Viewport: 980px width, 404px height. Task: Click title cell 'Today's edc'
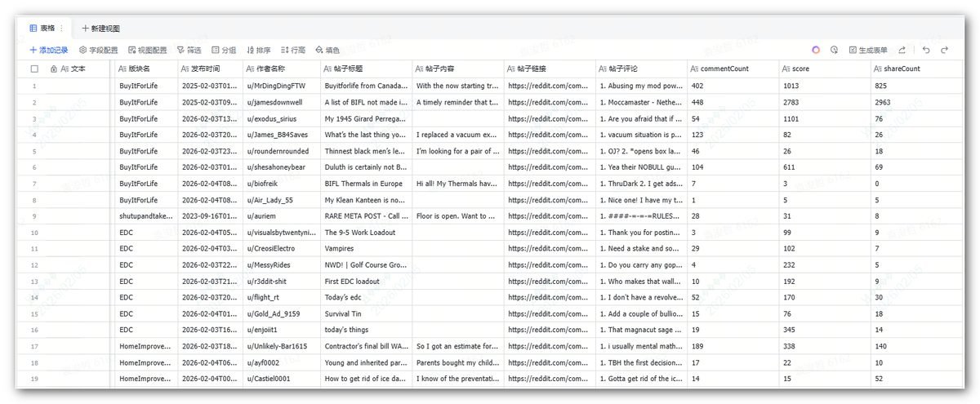coord(367,297)
